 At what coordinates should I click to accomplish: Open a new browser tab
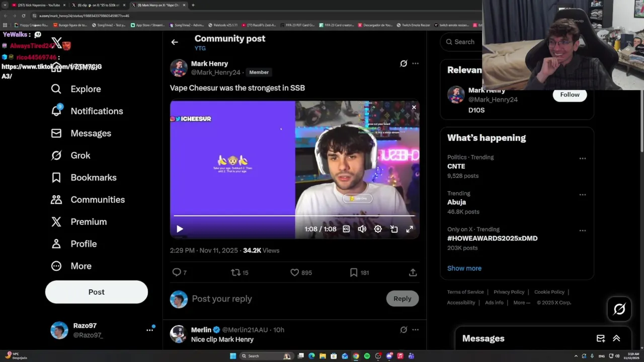[x=193, y=5]
